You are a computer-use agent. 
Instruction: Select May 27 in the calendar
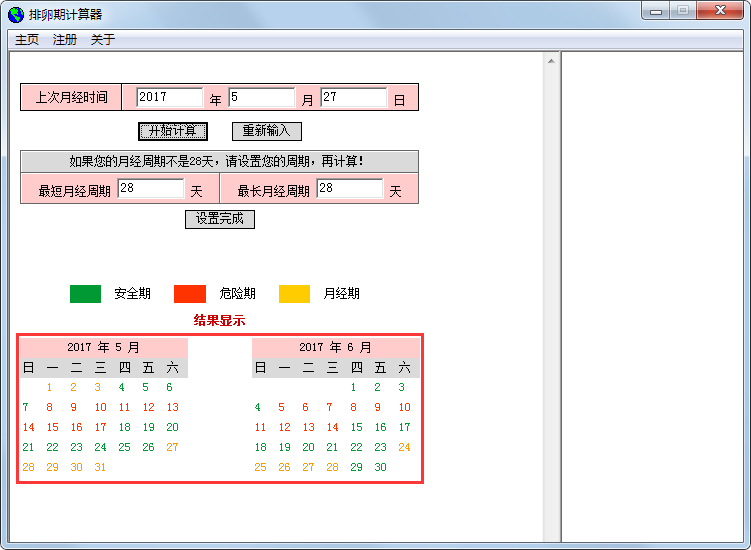click(x=172, y=448)
